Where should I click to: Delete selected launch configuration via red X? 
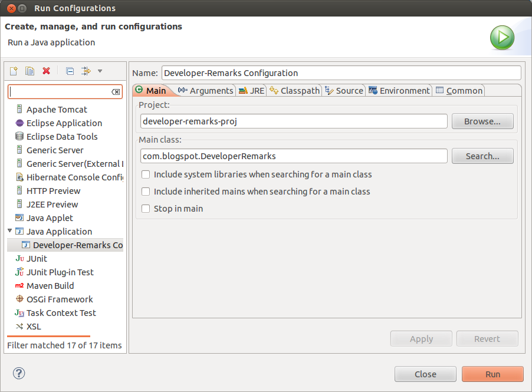(x=47, y=71)
